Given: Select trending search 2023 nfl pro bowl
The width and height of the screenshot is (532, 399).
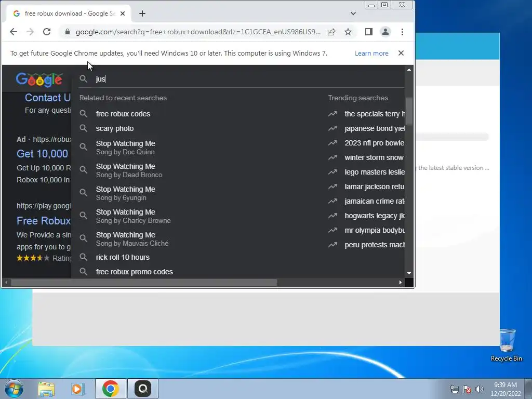Looking at the screenshot, I should pyautogui.click(x=375, y=143).
